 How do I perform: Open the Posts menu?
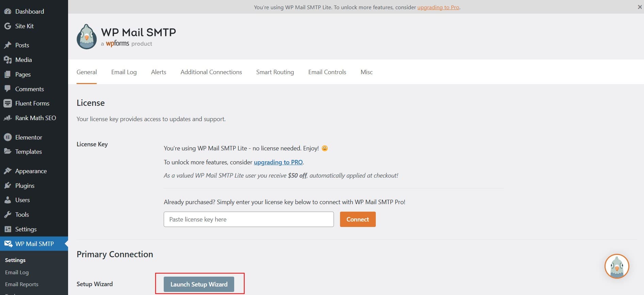point(34,45)
